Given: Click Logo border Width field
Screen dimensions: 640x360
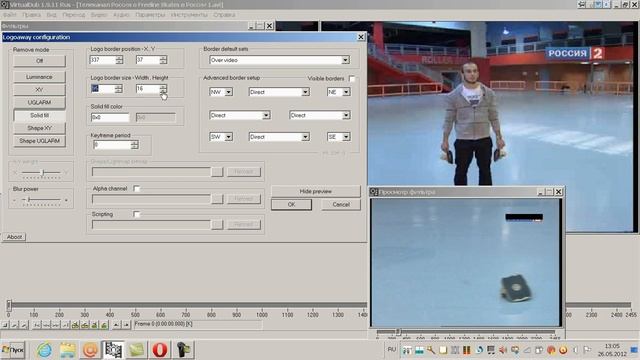Looking at the screenshot, I should pos(102,89).
